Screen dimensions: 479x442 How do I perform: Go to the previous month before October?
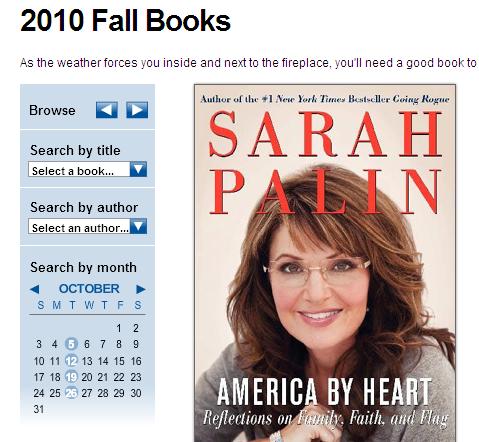point(34,289)
